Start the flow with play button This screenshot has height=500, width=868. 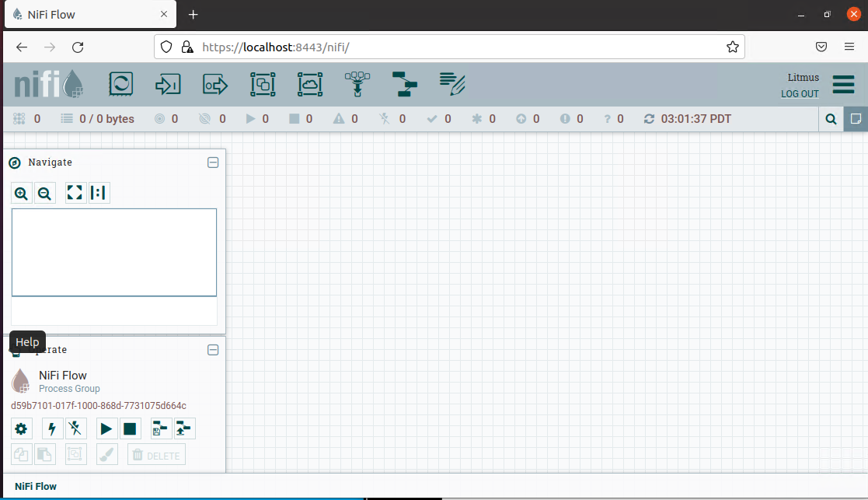click(106, 428)
